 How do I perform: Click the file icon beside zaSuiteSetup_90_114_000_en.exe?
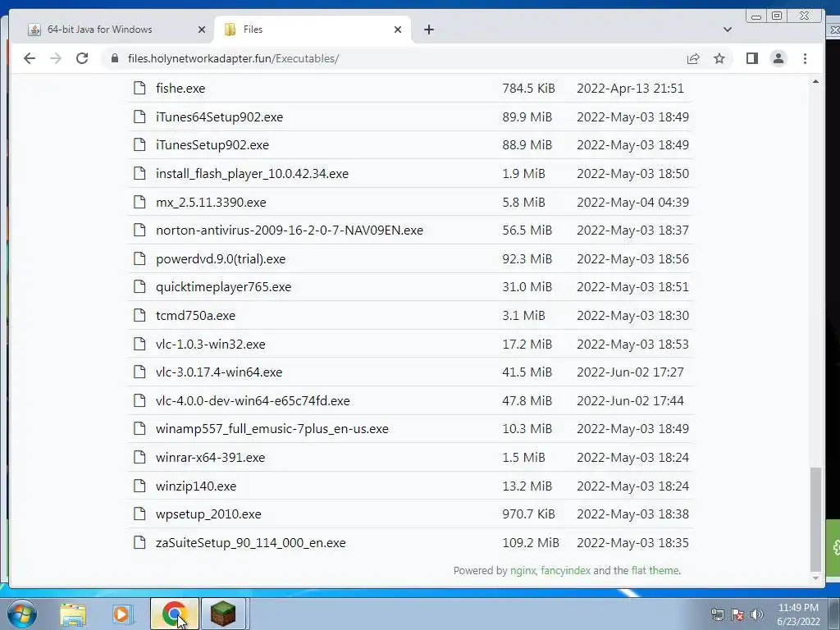[x=139, y=542]
